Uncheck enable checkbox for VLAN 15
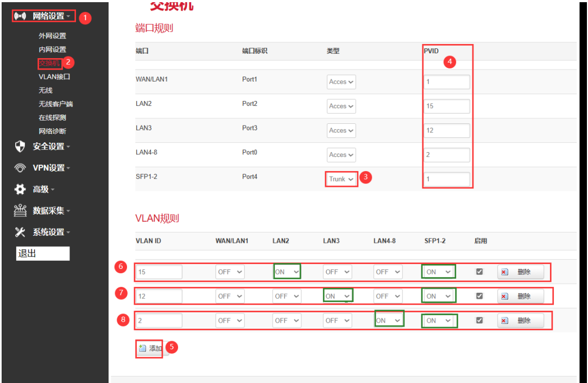 [x=479, y=272]
